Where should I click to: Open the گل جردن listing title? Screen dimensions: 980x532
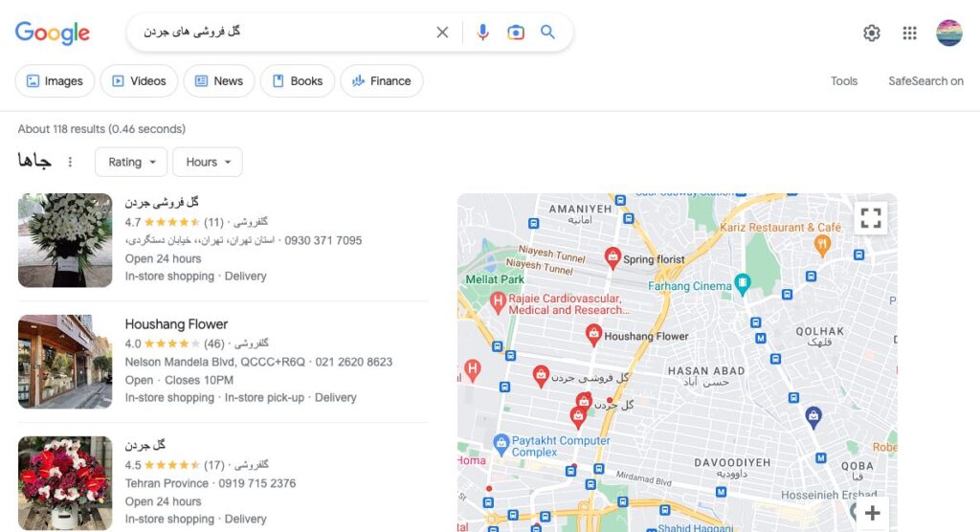[x=145, y=445]
